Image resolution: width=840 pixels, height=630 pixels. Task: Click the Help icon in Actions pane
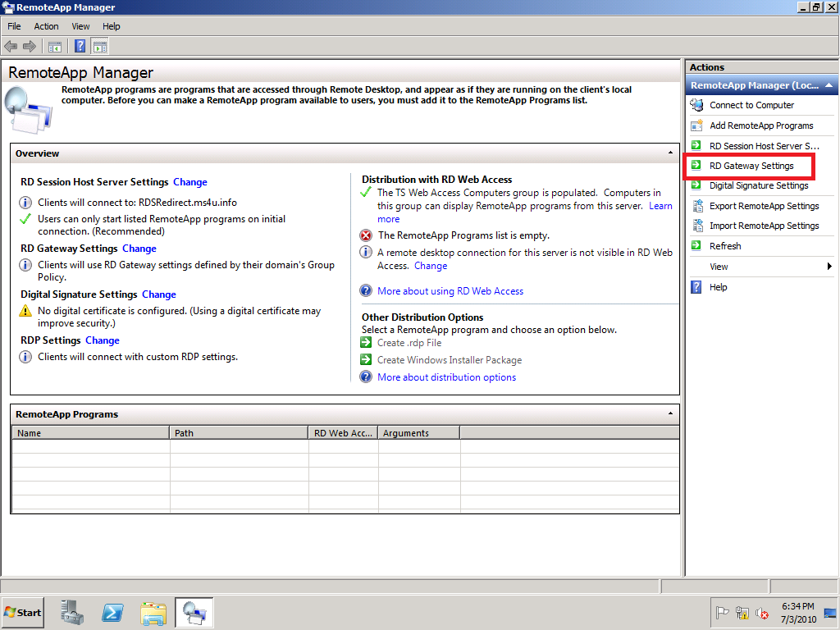696,287
